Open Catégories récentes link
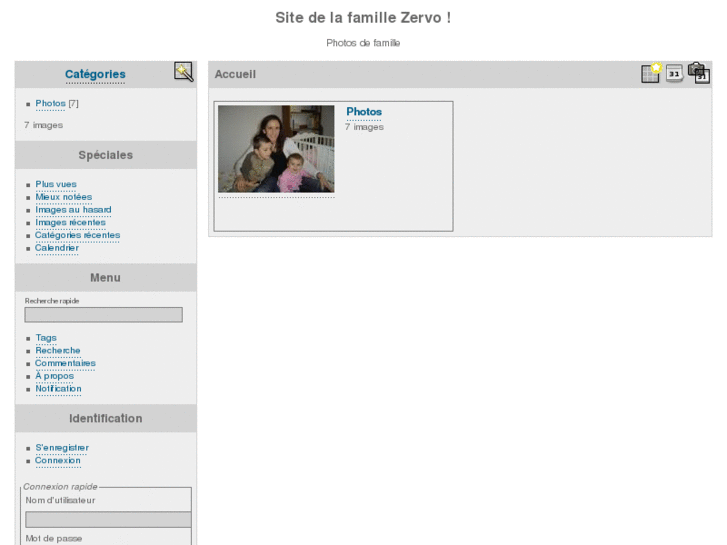The image size is (727, 545). tap(77, 235)
